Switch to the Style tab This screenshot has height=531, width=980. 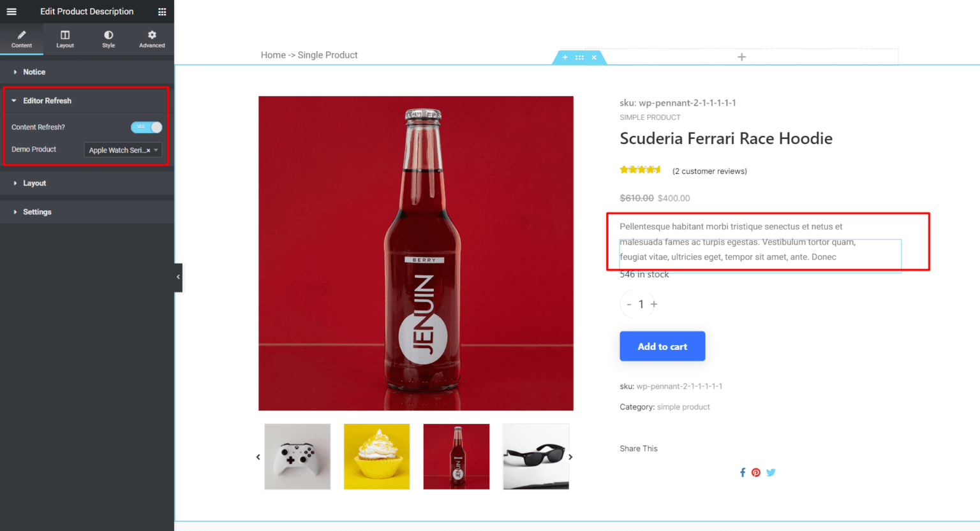[x=108, y=39]
